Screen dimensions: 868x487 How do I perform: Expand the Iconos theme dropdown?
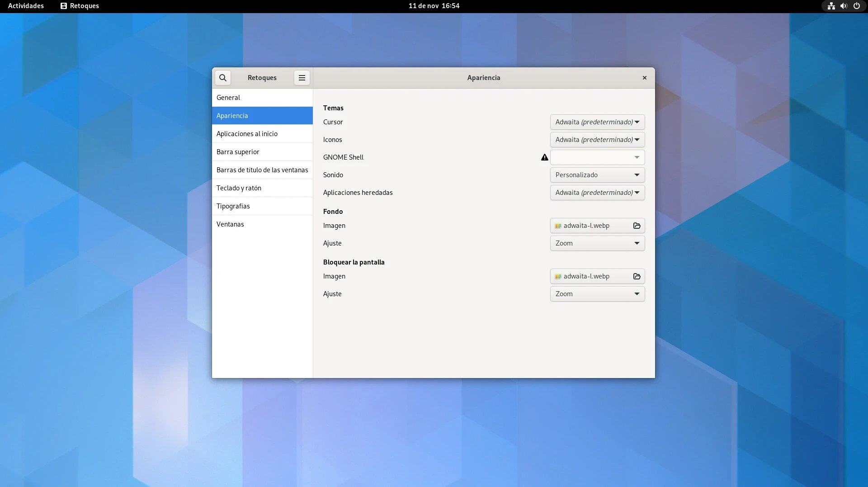coord(597,140)
